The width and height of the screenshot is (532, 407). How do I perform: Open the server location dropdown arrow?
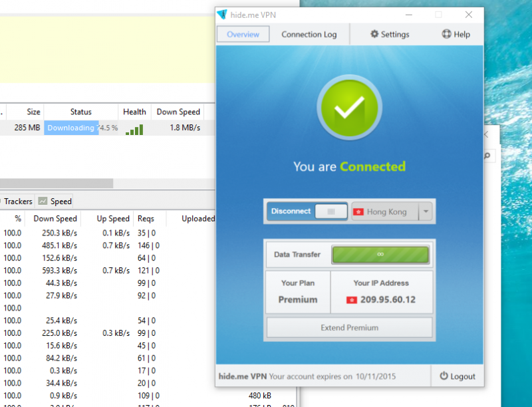[x=426, y=211]
